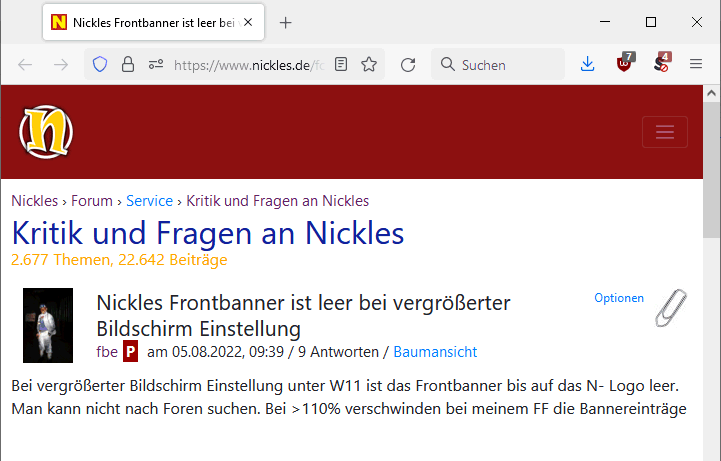This screenshot has height=461, width=721.
Task: Open the fbe user profile link
Action: pyautogui.click(x=107, y=352)
